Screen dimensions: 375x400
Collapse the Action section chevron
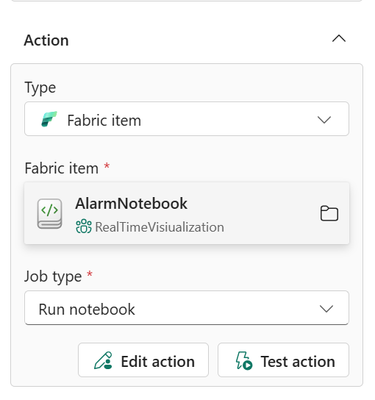339,39
